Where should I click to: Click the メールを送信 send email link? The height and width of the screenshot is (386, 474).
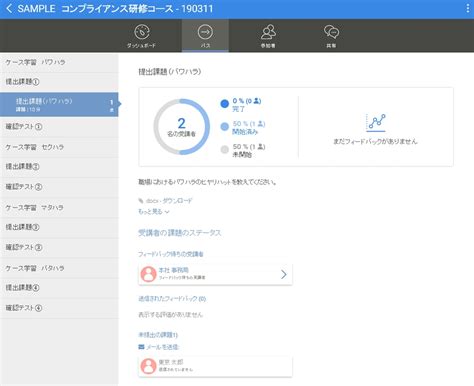click(x=162, y=347)
